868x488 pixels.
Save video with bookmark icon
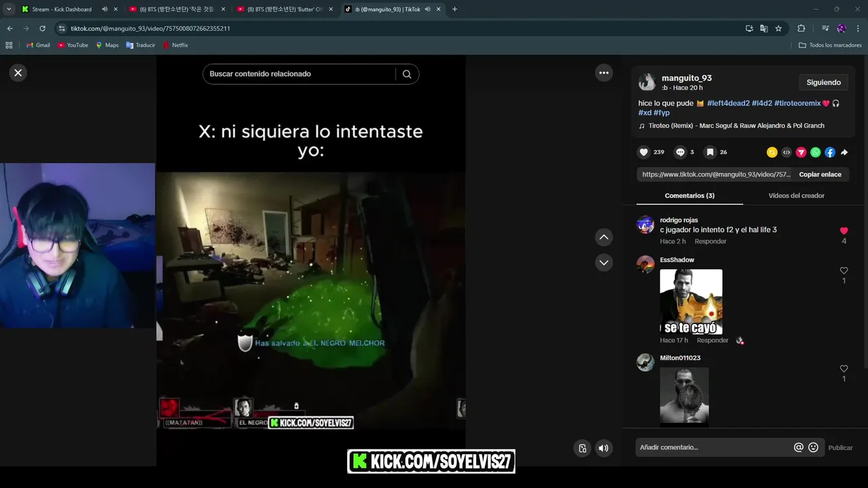pyautogui.click(x=710, y=152)
